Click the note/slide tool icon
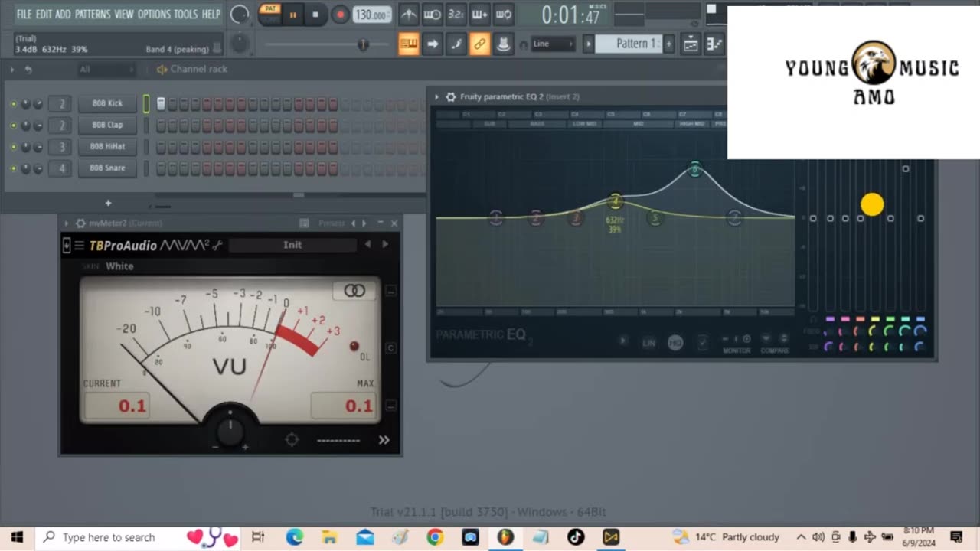 point(456,44)
